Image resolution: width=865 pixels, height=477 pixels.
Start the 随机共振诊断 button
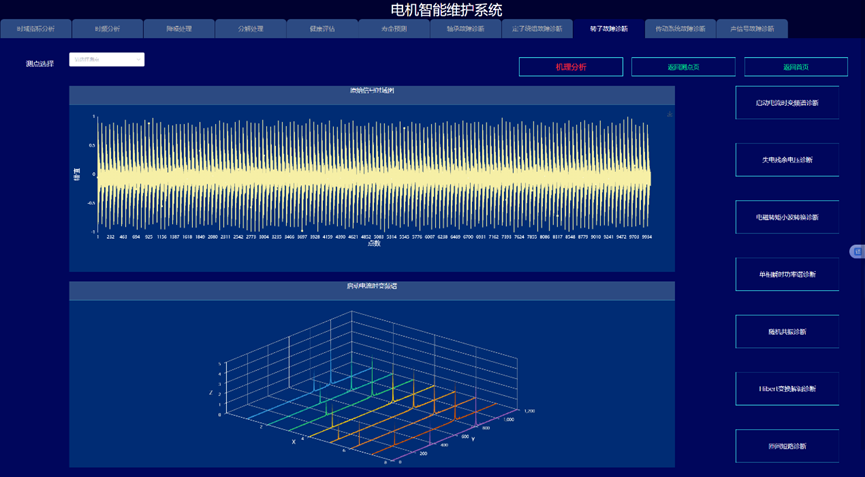[x=789, y=331]
